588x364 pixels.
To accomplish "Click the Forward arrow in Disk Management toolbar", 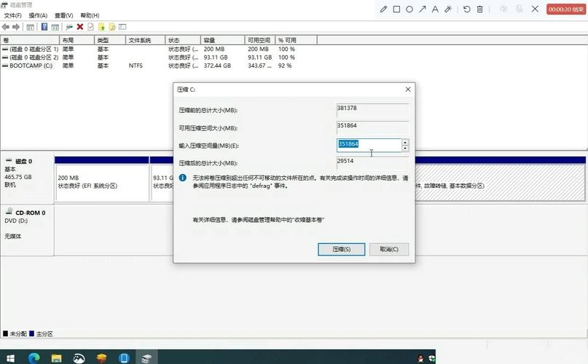I will [16, 27].
